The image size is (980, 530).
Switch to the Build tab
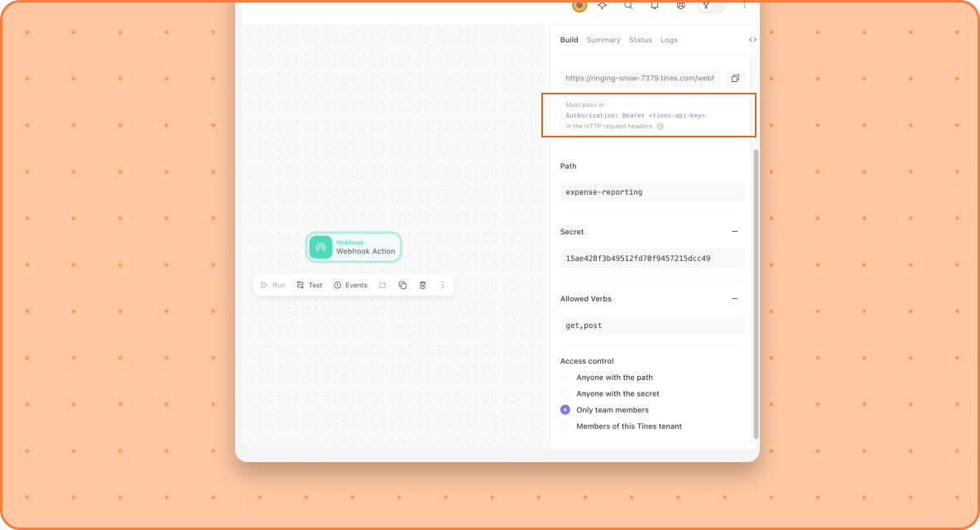(x=569, y=40)
